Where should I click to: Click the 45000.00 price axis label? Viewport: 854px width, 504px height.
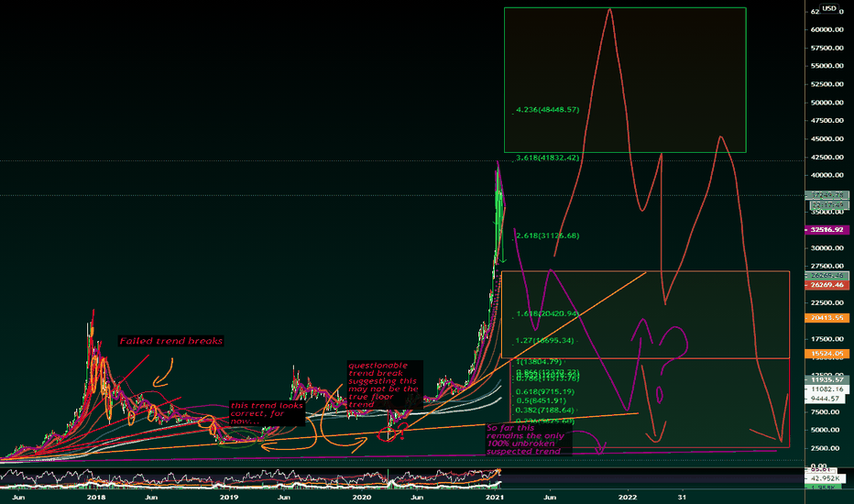[827, 139]
